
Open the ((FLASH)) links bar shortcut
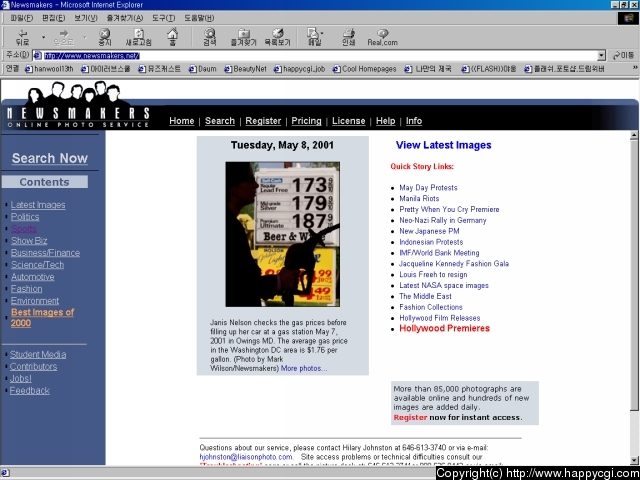(x=489, y=69)
